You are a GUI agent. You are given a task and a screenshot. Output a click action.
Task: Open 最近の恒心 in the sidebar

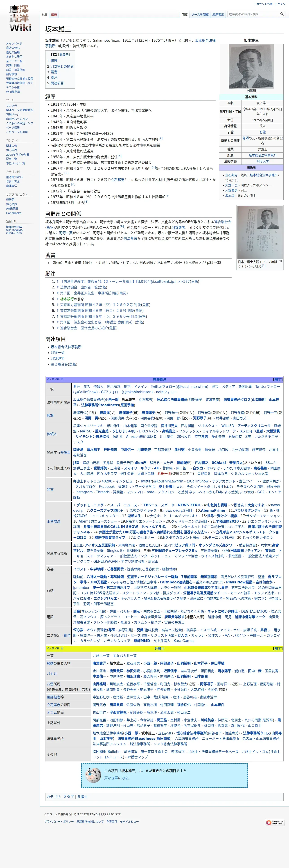click(x=13, y=48)
